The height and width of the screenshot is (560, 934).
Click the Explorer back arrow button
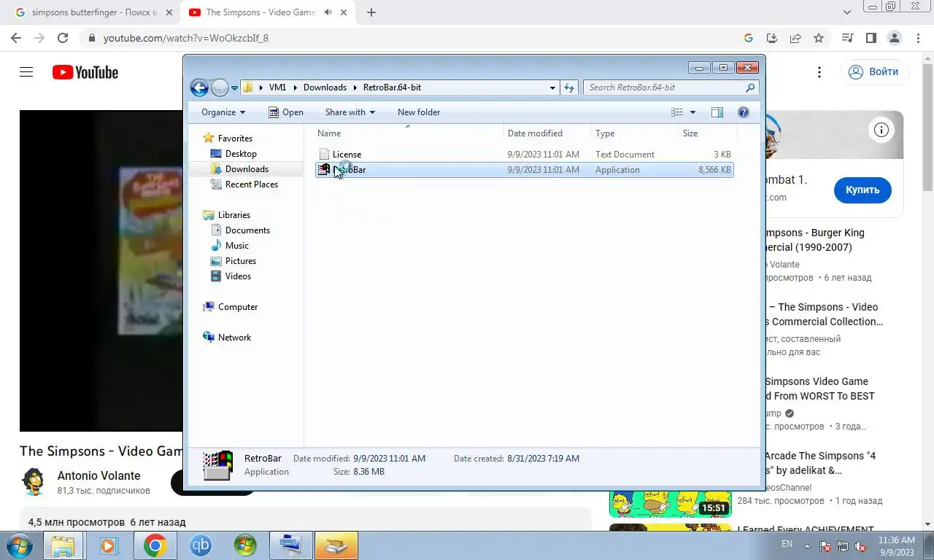tap(199, 87)
